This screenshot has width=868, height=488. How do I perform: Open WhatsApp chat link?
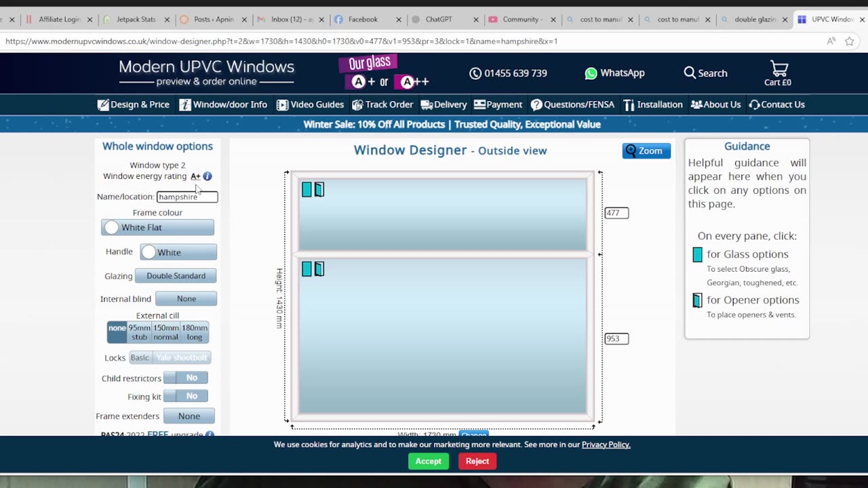point(614,73)
